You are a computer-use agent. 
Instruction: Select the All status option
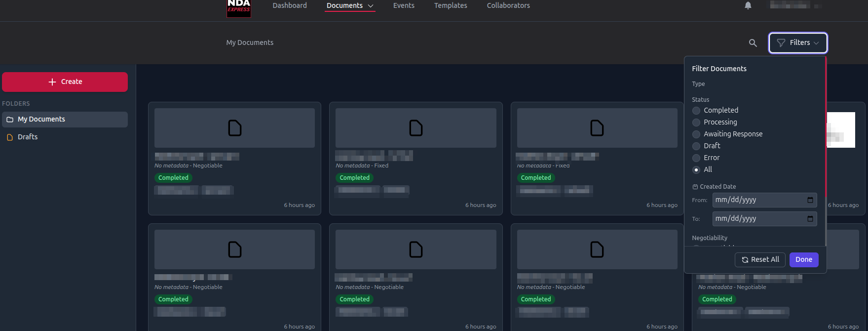point(696,170)
